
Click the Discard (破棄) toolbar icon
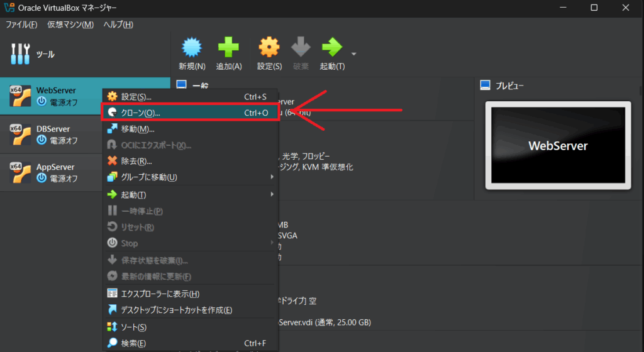(x=301, y=47)
